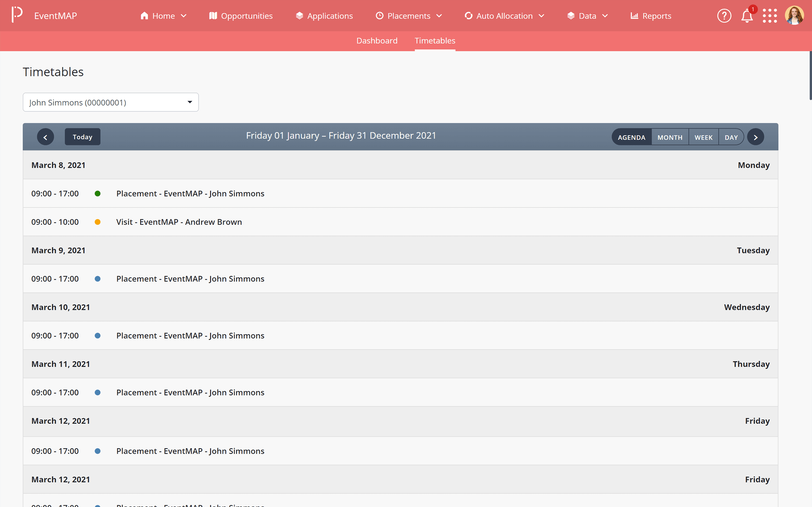Click the user profile avatar

point(794,15)
